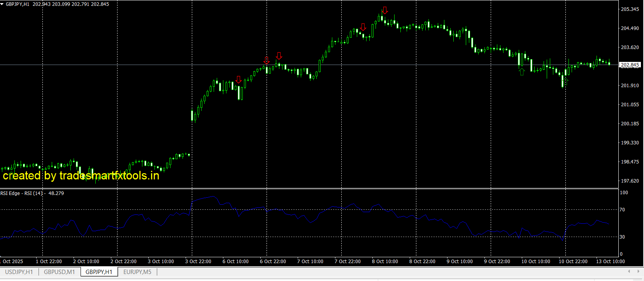
Task: Click the leftmost red down arrow signal
Action: [x=239, y=80]
